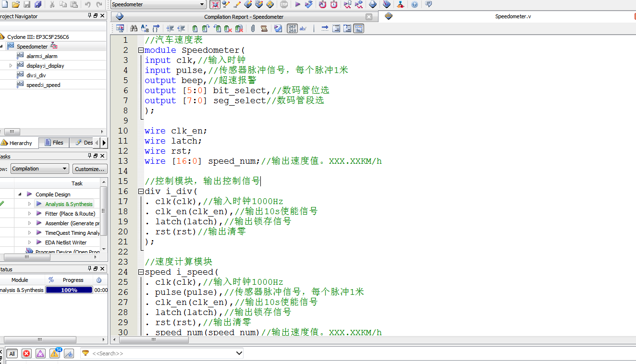Select speed:i_speed in hierarchy
The image size is (636, 364).
(x=43, y=85)
